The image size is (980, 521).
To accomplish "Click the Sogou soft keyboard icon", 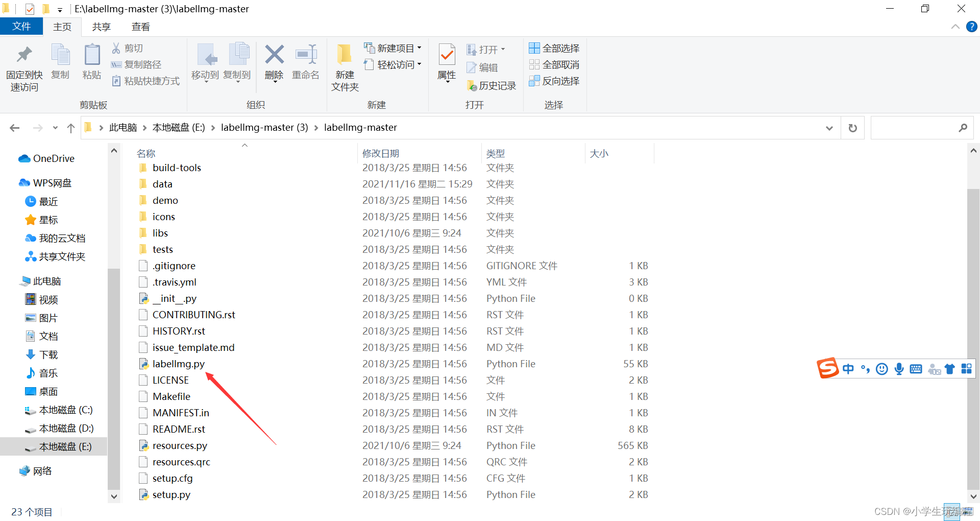I will point(916,369).
